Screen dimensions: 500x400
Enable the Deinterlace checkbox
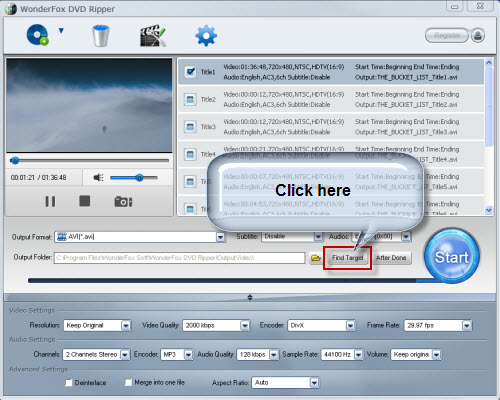pyautogui.click(x=69, y=383)
